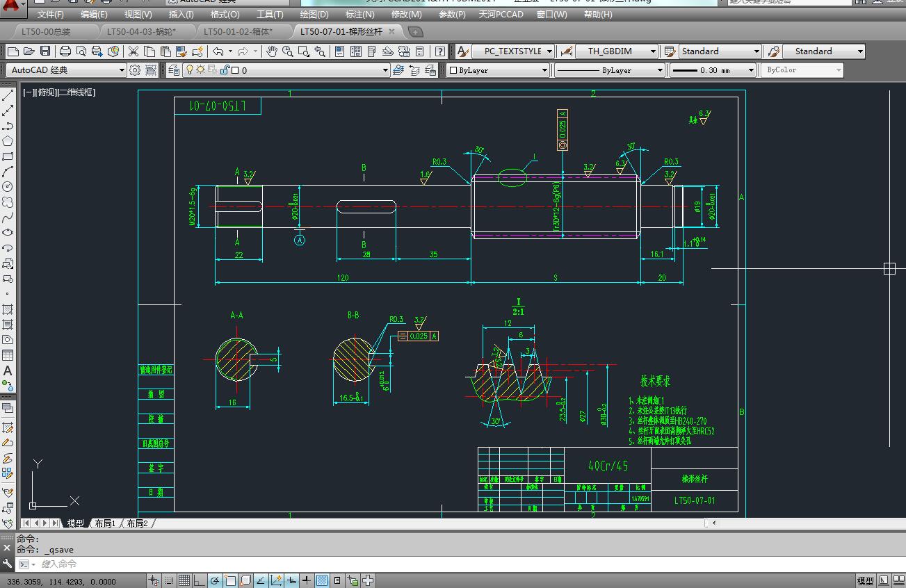Open the TH_GBDIM dimension style dropdown

pos(617,51)
